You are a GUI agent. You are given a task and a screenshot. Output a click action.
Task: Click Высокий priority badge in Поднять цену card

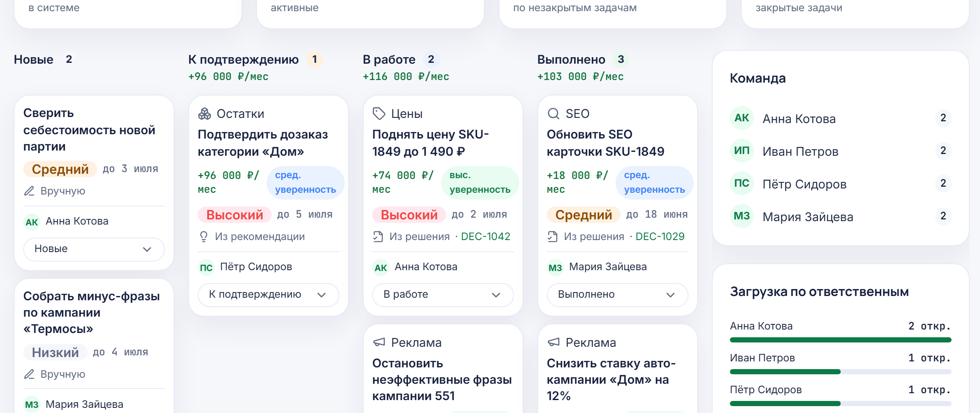pos(409,215)
